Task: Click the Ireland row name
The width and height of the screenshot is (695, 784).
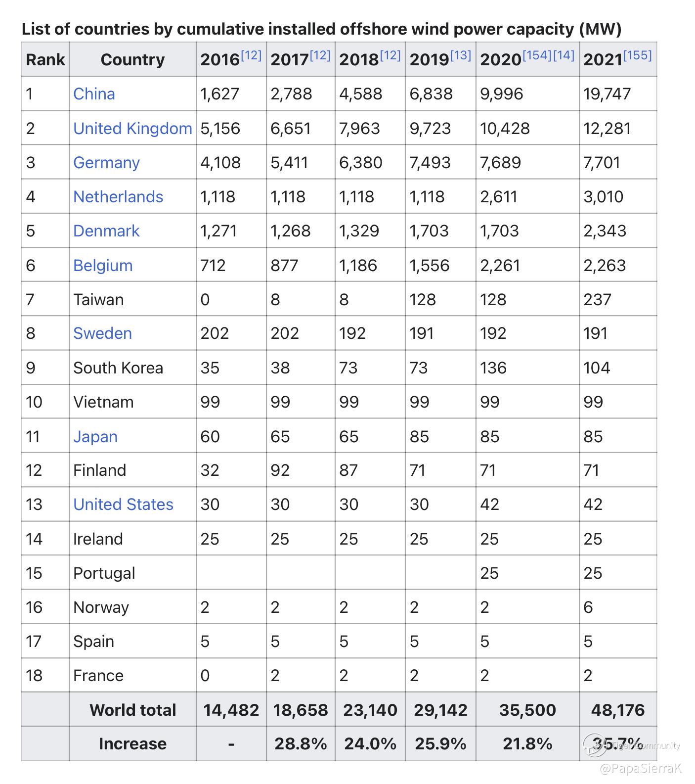Action: pos(98,539)
